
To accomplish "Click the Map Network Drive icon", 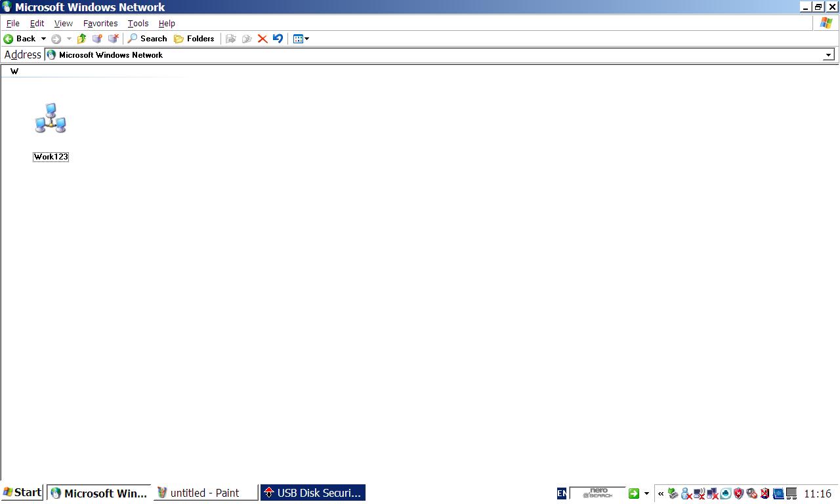I will click(x=97, y=39).
